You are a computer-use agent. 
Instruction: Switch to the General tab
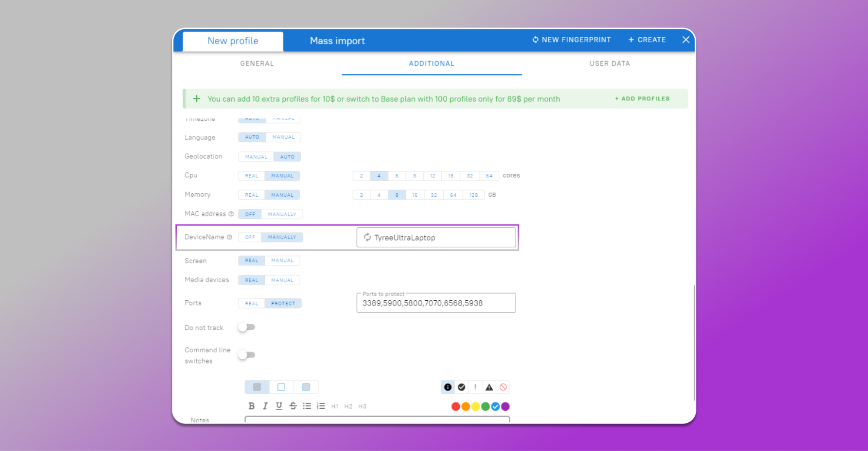pos(257,63)
